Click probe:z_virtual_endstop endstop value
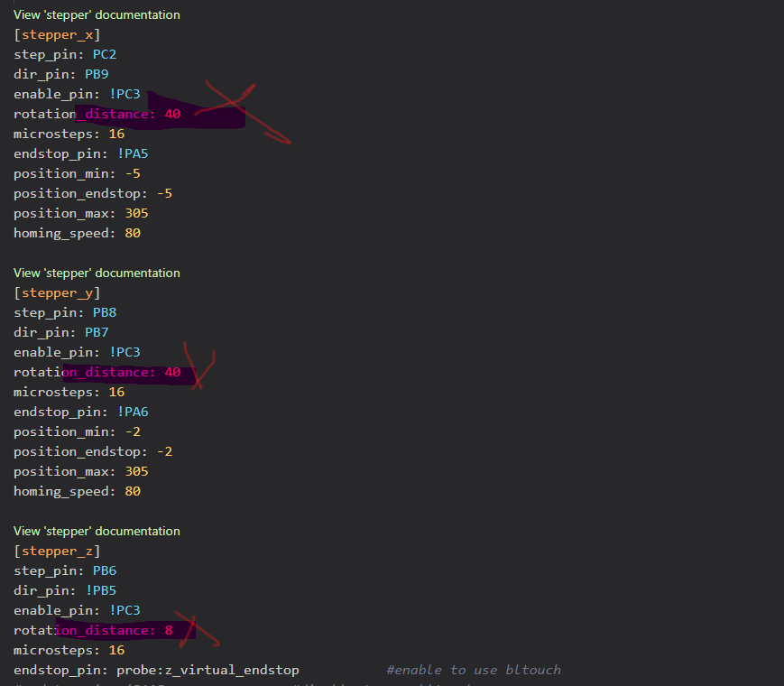The image size is (784, 686). point(208,670)
